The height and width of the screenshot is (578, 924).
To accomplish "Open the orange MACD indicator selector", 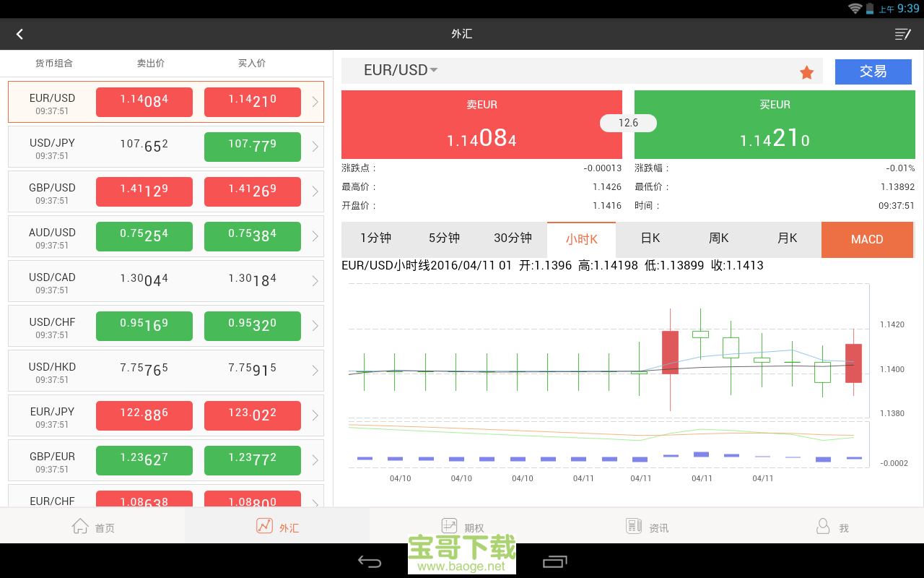I will click(866, 239).
